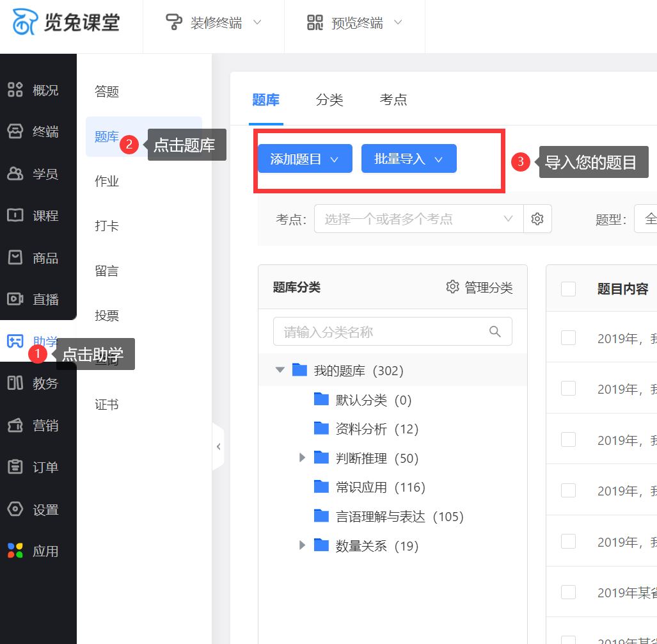The height and width of the screenshot is (644, 657).
Task: Check the box for first 2019年某省 row
Action: coord(568,592)
